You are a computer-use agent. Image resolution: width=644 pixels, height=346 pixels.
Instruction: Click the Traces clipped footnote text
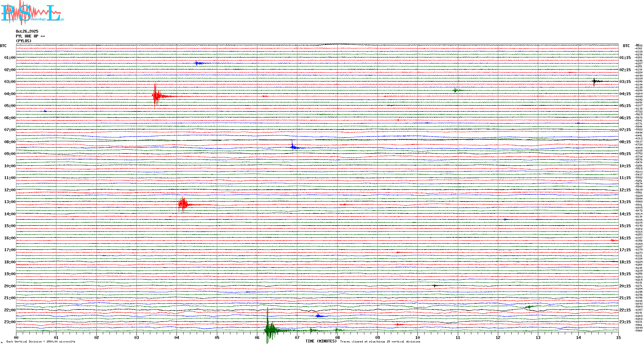click(380, 342)
